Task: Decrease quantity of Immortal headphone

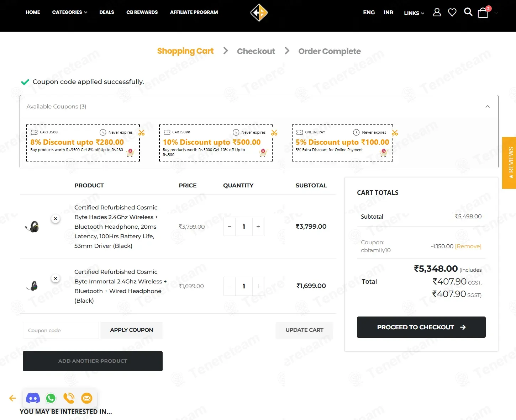Action: click(230, 286)
